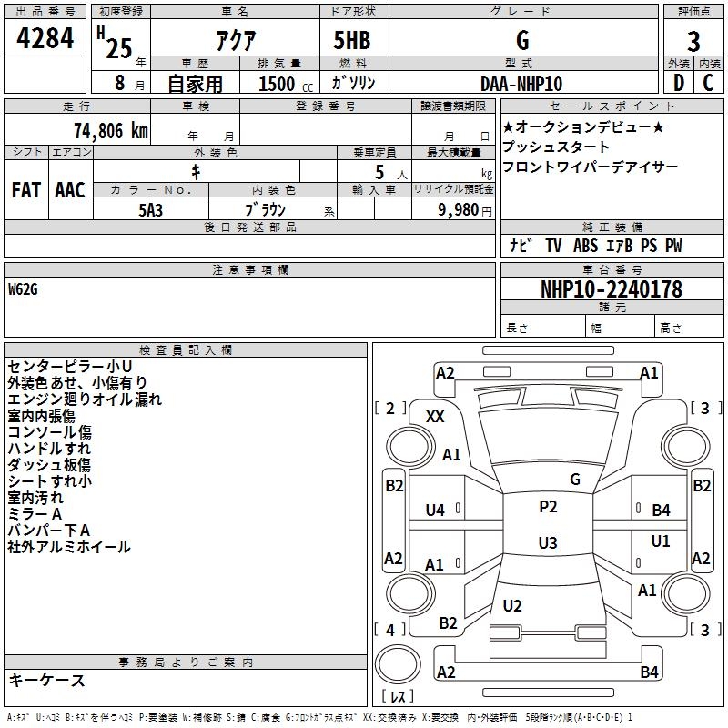
Task: Select the FAT shift type cell
Action: point(25,190)
